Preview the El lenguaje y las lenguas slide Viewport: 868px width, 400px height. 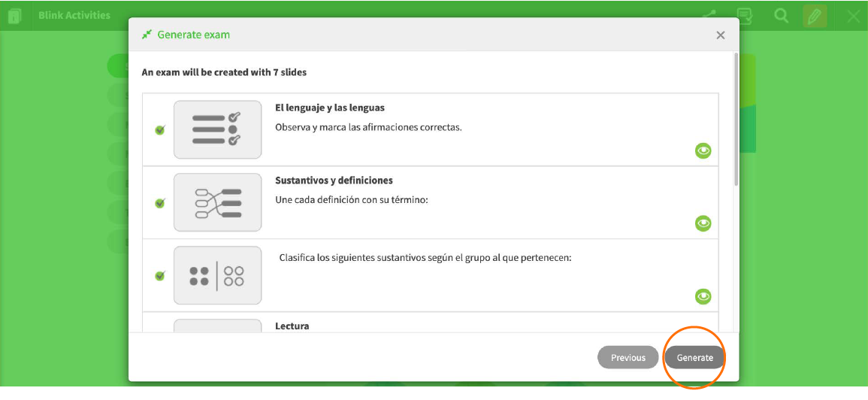(x=703, y=150)
